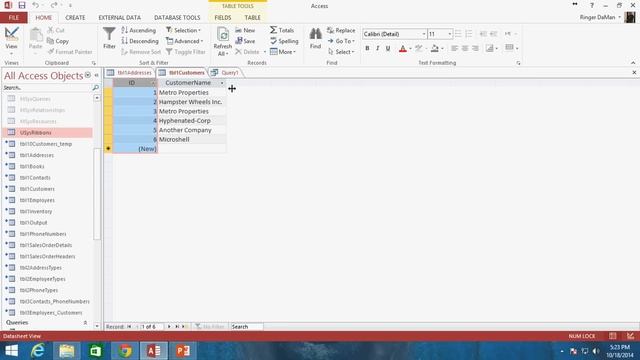Click the Microshell customer cell
640x360 pixels.
coord(192,140)
